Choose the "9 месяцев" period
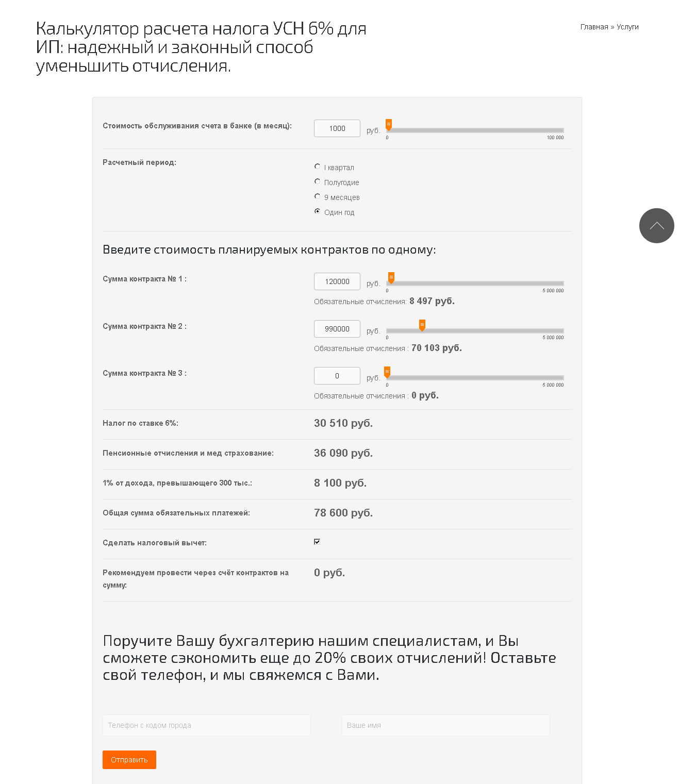Screen dimensions: 679x784 (x=318, y=196)
